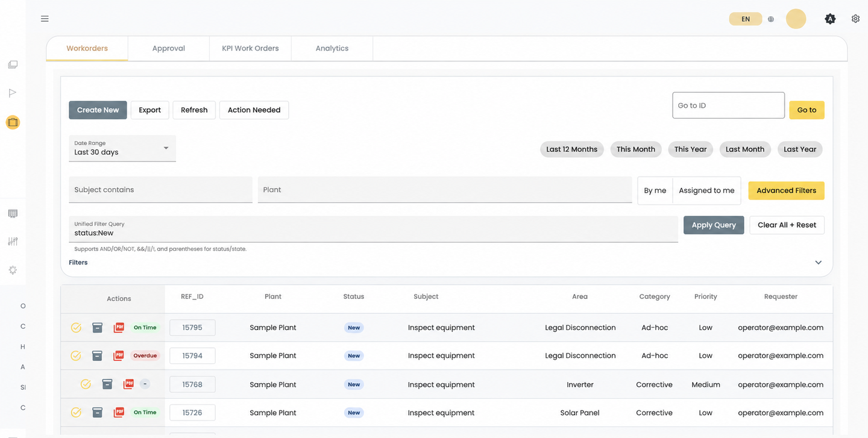Click the Action Needed button
The height and width of the screenshot is (438, 868).
(254, 110)
